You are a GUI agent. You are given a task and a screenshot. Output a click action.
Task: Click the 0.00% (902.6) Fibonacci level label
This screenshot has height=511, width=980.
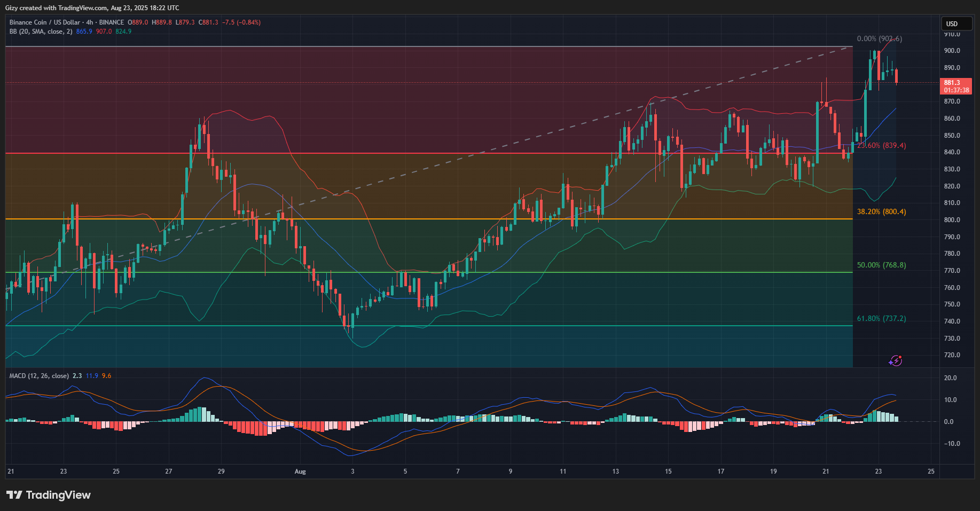(x=879, y=39)
